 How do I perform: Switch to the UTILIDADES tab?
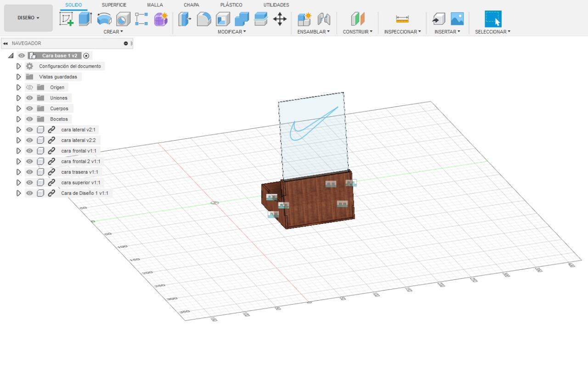[276, 5]
